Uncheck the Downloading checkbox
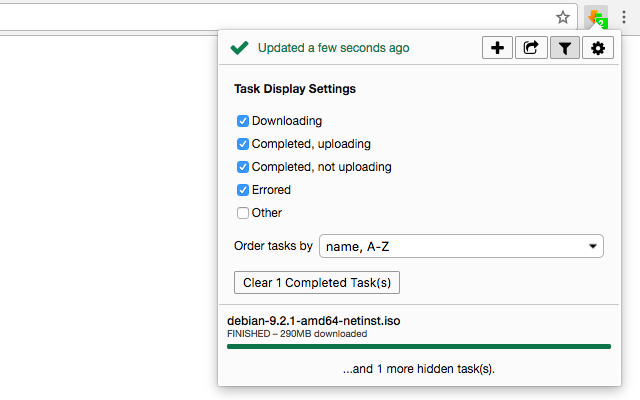Screen dimensions: 640x400 (243, 121)
